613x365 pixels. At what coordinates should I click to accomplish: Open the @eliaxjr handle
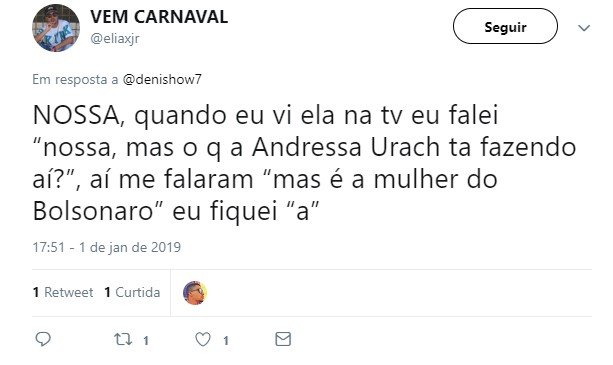[x=115, y=39]
